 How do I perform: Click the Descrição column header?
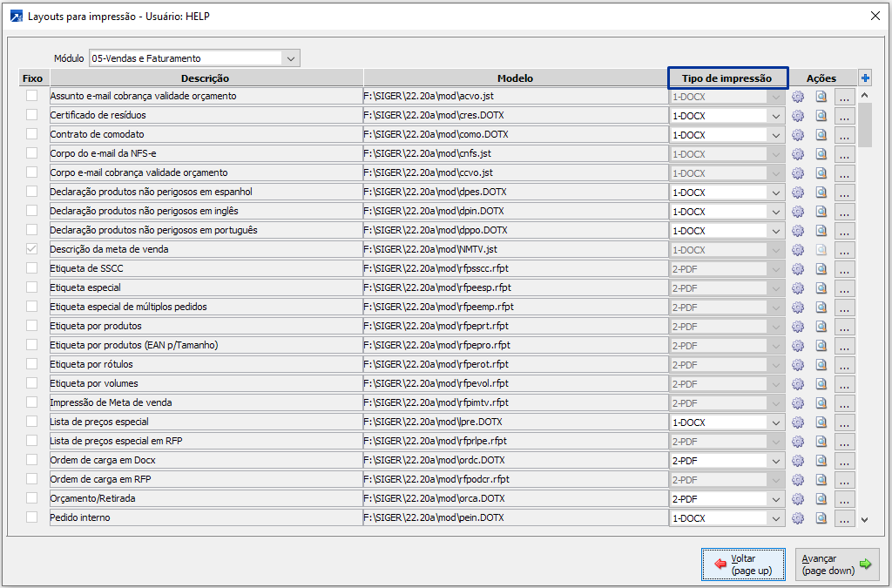click(x=206, y=78)
